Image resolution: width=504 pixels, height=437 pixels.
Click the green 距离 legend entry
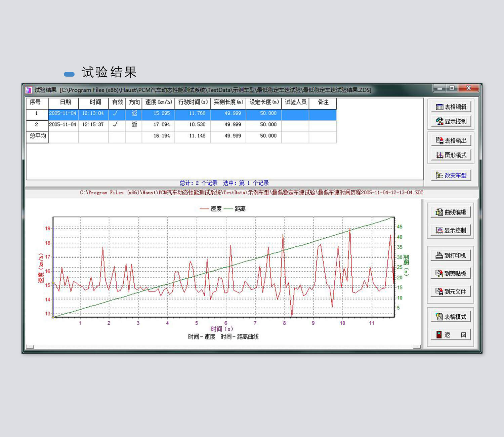point(235,209)
